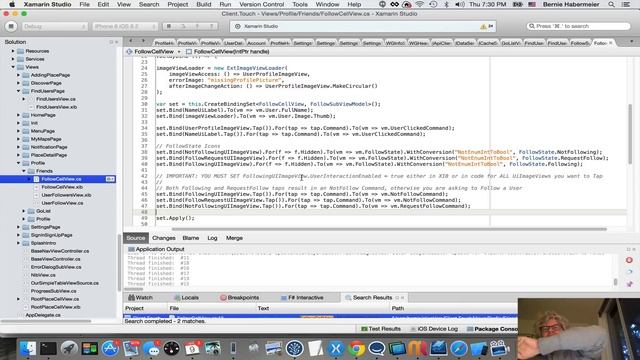Switch to the Changes view tab
The image size is (640, 360).
(x=164, y=238)
